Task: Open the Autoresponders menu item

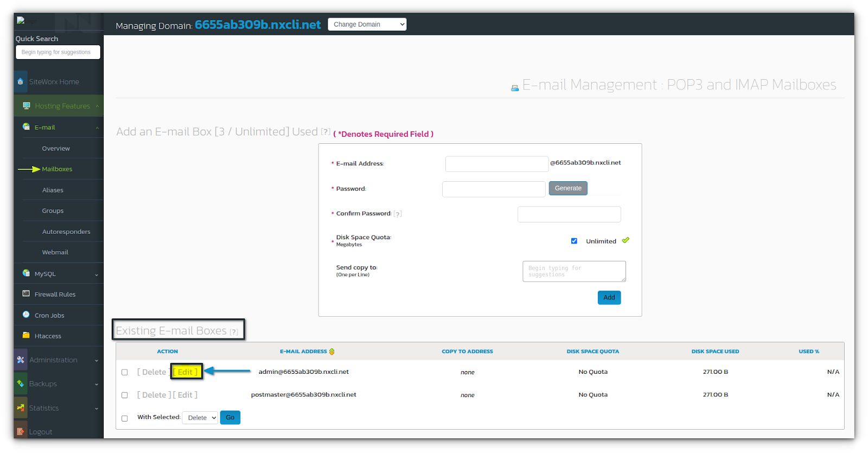Action: coord(66,232)
